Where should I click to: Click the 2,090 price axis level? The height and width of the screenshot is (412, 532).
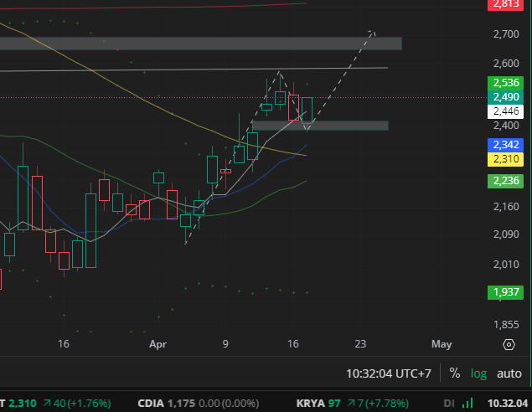(506, 234)
